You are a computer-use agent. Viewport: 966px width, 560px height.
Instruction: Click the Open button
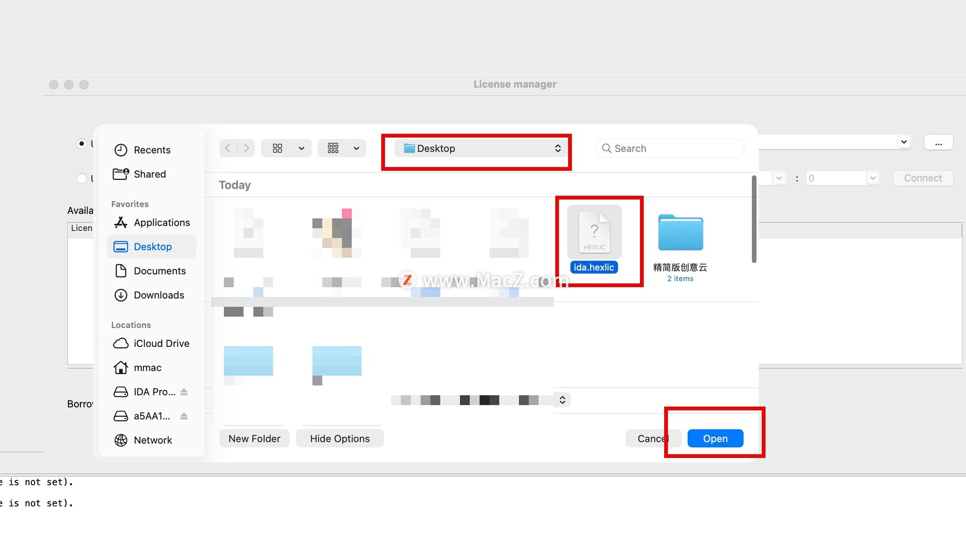(x=715, y=439)
